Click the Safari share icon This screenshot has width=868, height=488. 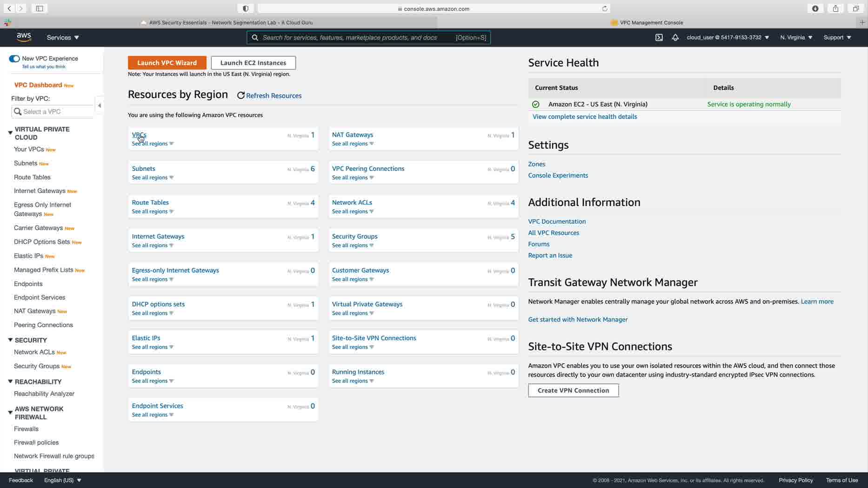point(835,8)
